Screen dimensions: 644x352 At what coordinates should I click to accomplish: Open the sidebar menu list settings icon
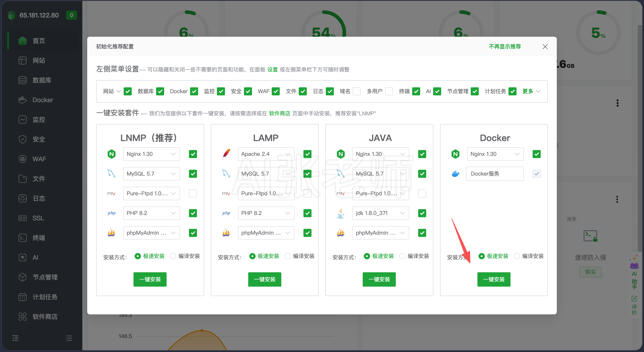click(x=69, y=338)
